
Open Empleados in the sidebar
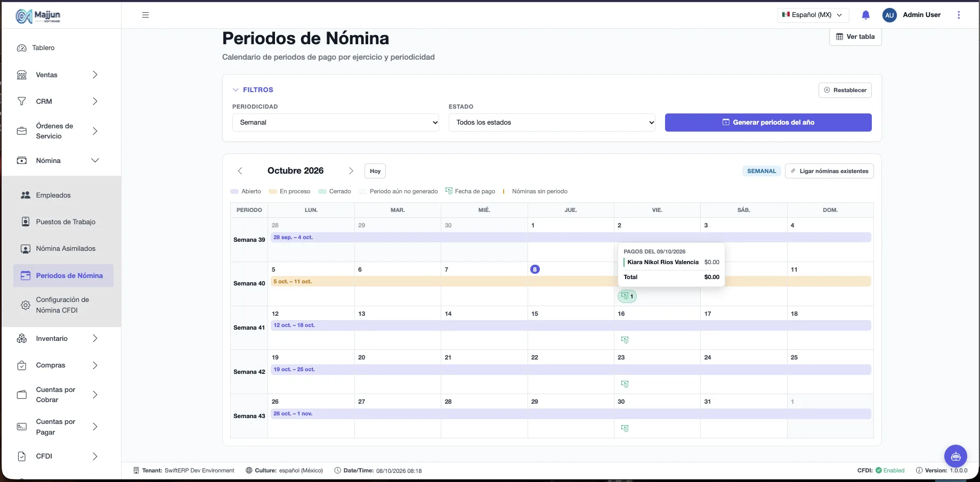(x=53, y=195)
